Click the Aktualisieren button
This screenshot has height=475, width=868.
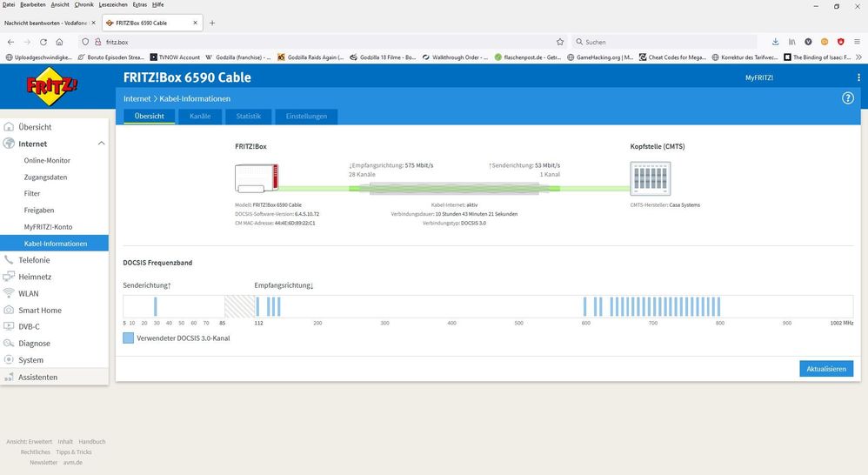(826, 369)
